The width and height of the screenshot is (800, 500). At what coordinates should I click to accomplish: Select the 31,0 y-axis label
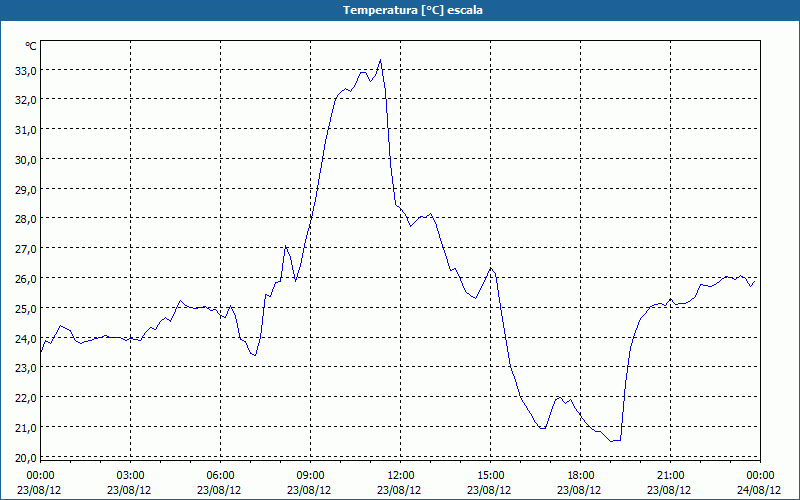[x=26, y=130]
